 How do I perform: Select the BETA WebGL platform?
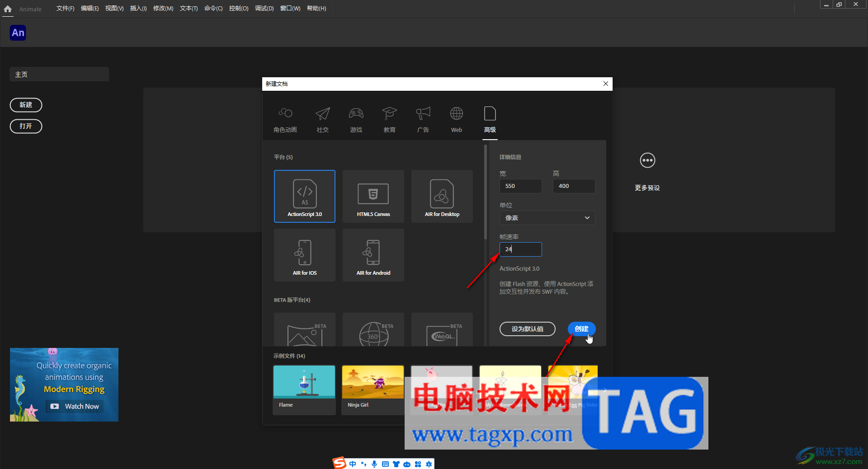click(442, 329)
